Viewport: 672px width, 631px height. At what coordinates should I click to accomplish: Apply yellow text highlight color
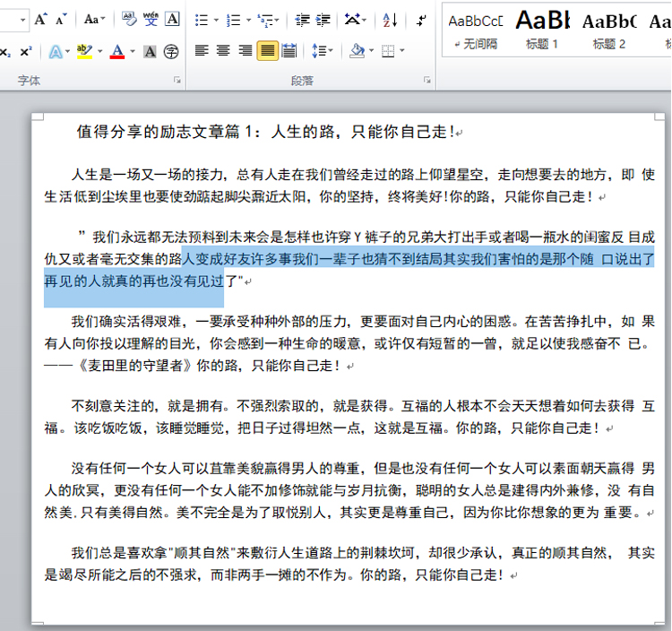[x=84, y=51]
